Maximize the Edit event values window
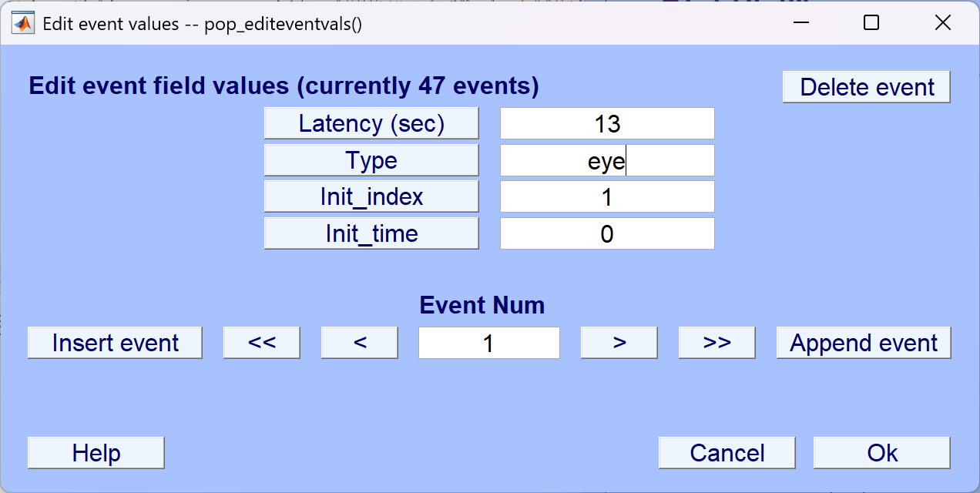Viewport: 980px width, 493px height. click(x=871, y=23)
